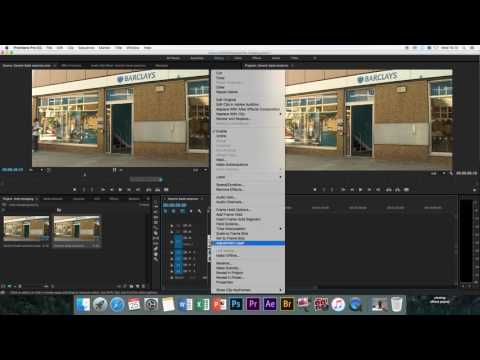Toggle Snap in the timeline
The width and height of the screenshot is (480, 360).
pyautogui.click(x=173, y=211)
